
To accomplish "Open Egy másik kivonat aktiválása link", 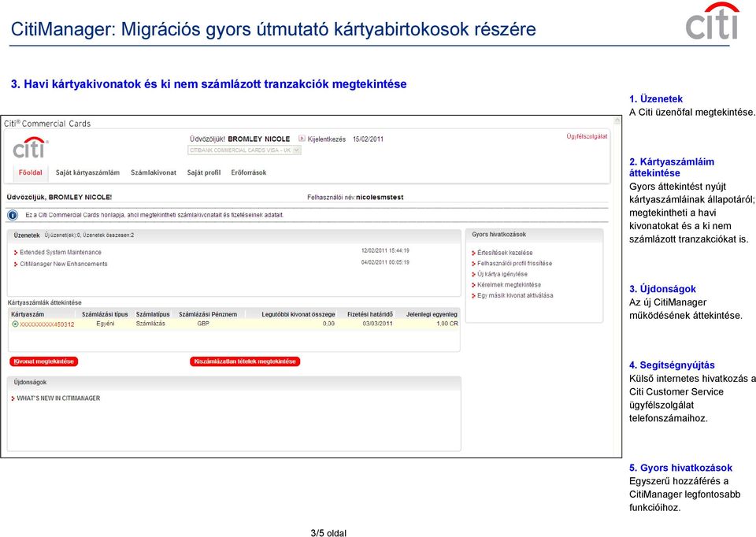I will [x=515, y=295].
